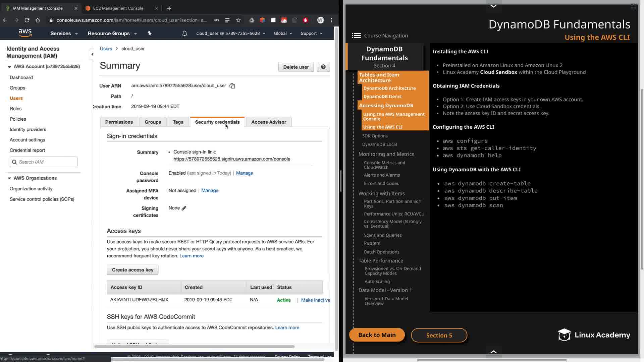Collapse the IAM side navigation arrow
Viewport: 644px width, 362px height.
pos(92,54)
